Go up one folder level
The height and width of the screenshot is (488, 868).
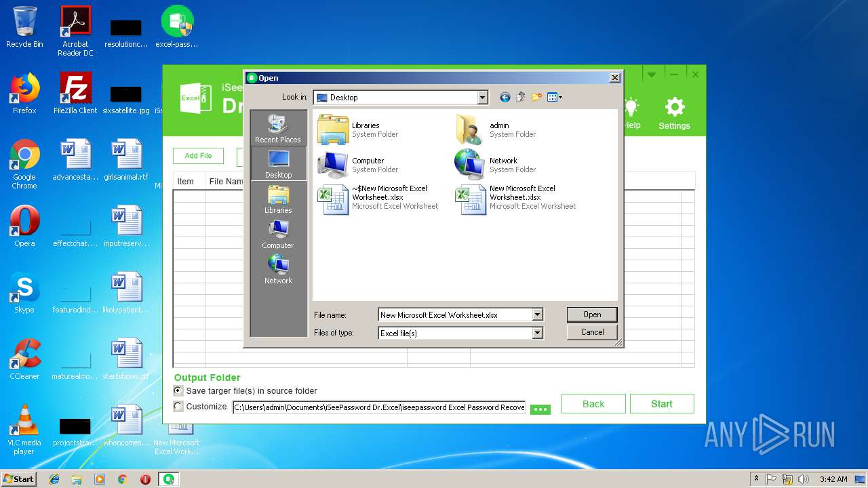click(x=521, y=98)
